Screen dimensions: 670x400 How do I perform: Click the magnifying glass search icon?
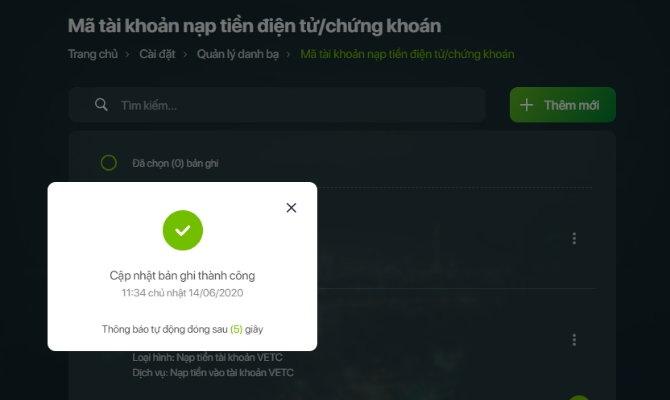[x=101, y=105]
